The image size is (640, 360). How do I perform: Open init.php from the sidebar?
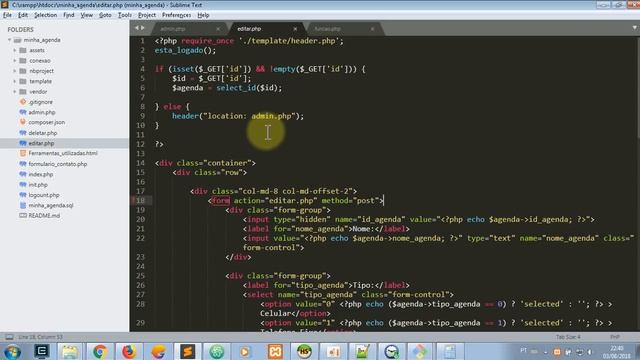pos(38,185)
